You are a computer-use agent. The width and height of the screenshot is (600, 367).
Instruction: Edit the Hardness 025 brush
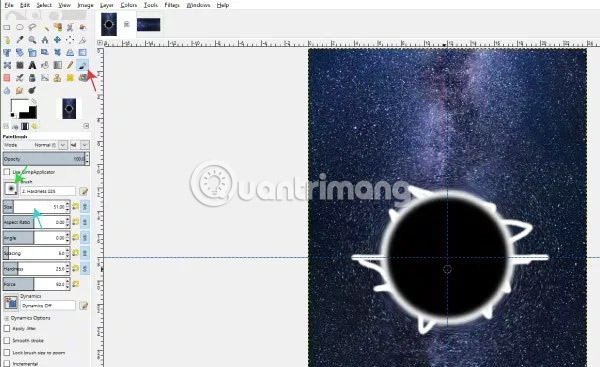click(x=83, y=191)
